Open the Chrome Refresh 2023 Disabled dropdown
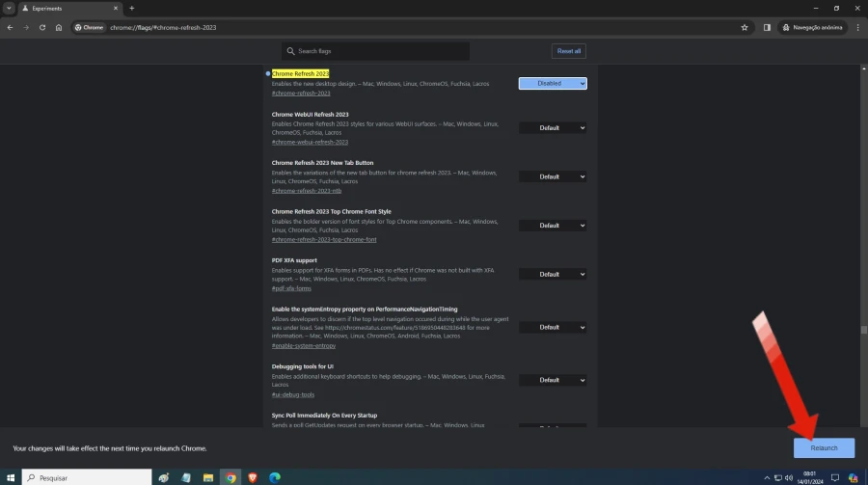Viewport: 868px width, 485px height. point(553,83)
